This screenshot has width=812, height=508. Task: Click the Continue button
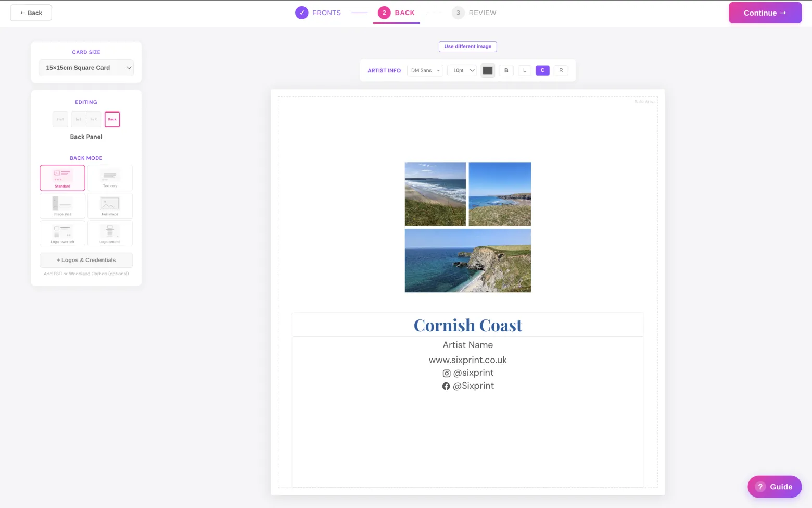pos(765,13)
